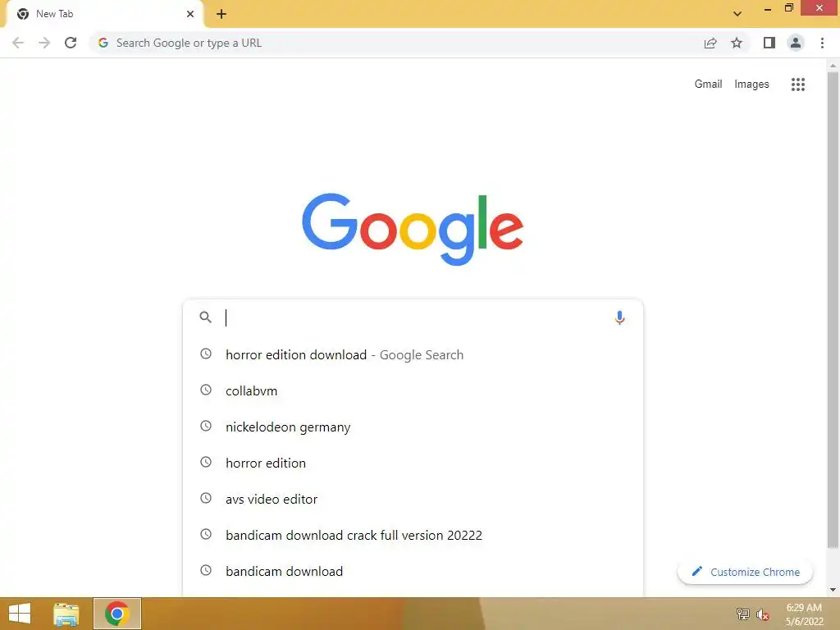Open the side panel icon
Screen dimensions: 840x630
[x=769, y=43]
